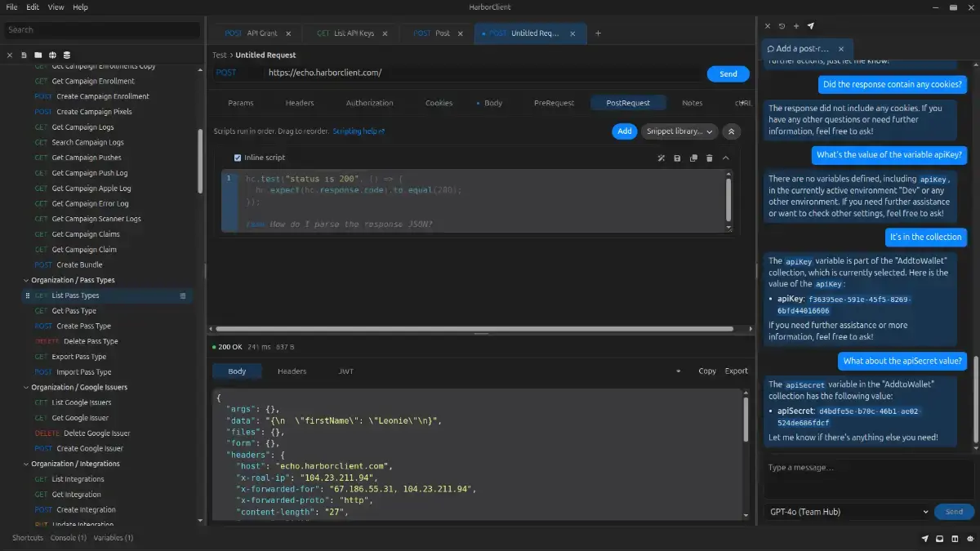Image resolution: width=980 pixels, height=551 pixels.
Task: Open the Shortcuts status bar entry
Action: pos(28,538)
